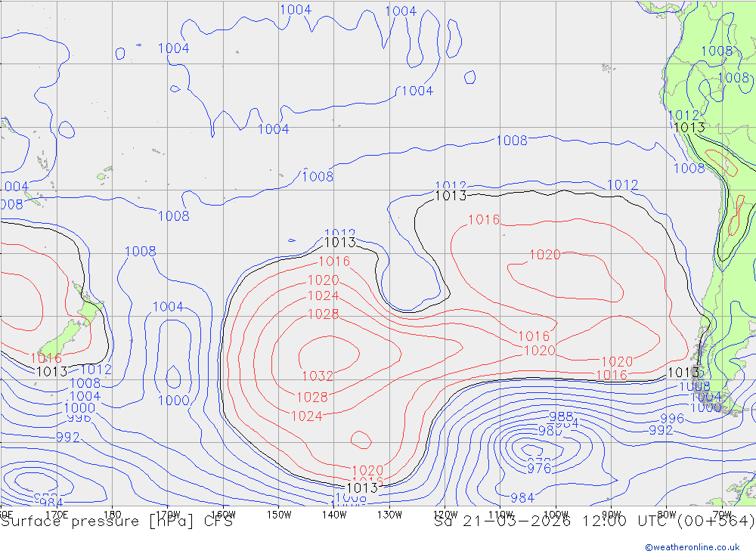
Task: Select the 160W longitude label
Action: click(x=223, y=515)
